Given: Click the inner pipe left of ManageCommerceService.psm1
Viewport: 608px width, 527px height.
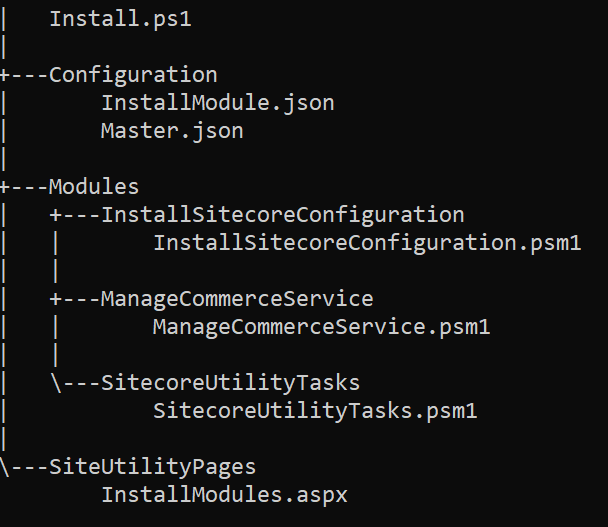Looking at the screenshot, I should tap(58, 326).
